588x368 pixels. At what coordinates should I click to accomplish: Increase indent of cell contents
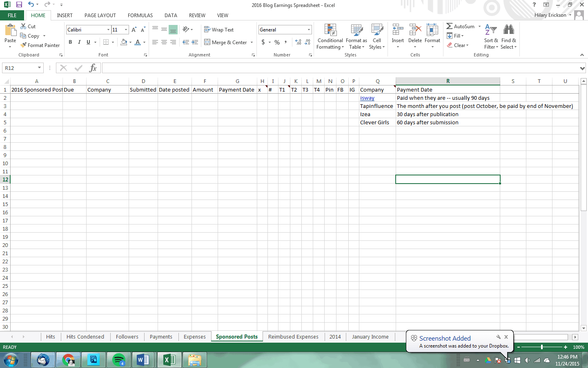click(195, 42)
